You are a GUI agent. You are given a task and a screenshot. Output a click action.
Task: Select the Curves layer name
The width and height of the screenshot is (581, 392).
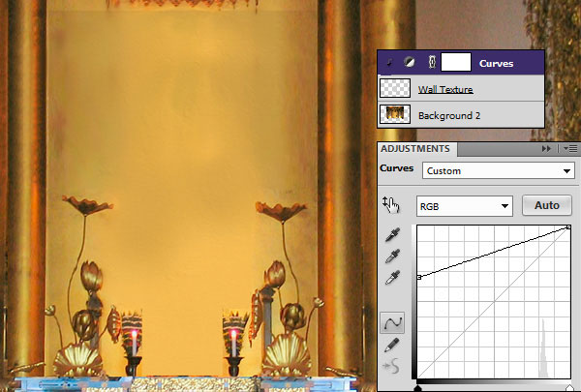click(x=496, y=63)
